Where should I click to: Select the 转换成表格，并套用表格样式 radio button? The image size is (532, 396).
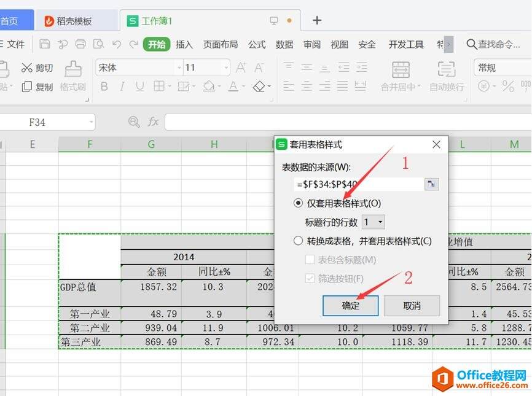tap(299, 241)
